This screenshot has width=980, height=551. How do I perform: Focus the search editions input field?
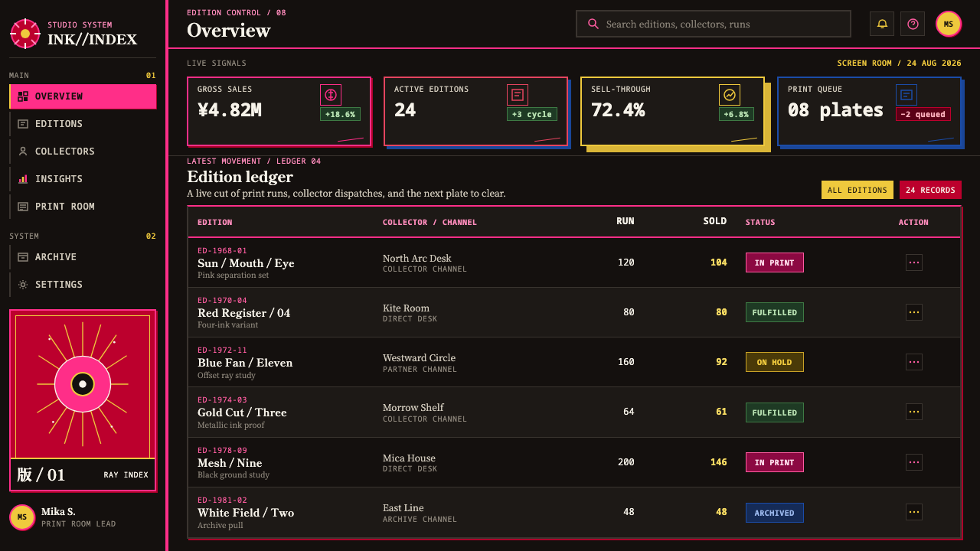tap(714, 24)
